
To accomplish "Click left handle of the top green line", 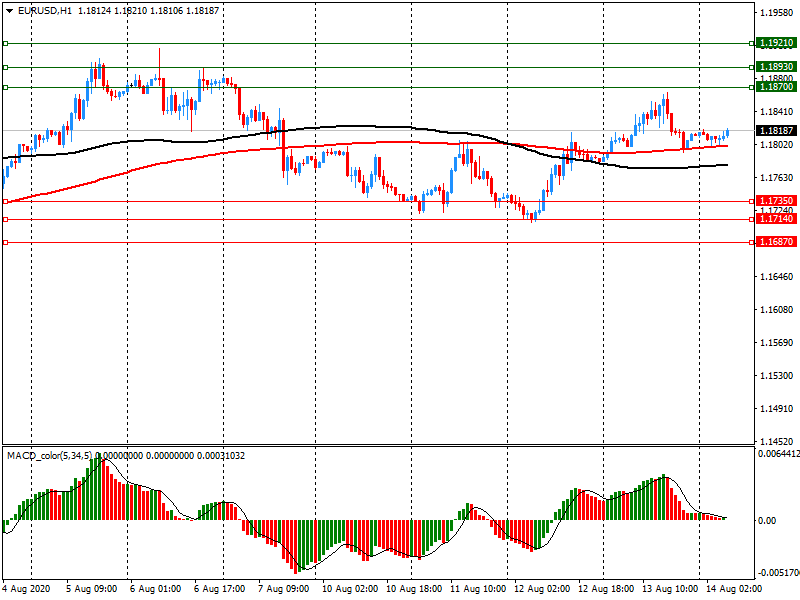I will click(x=5, y=44).
